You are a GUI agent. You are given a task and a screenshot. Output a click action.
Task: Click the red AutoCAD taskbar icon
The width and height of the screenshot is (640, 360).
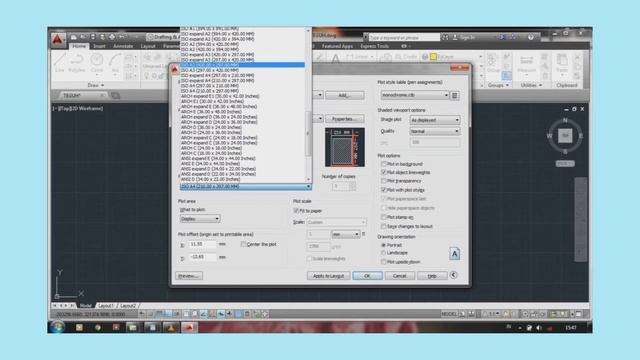pos(189,327)
